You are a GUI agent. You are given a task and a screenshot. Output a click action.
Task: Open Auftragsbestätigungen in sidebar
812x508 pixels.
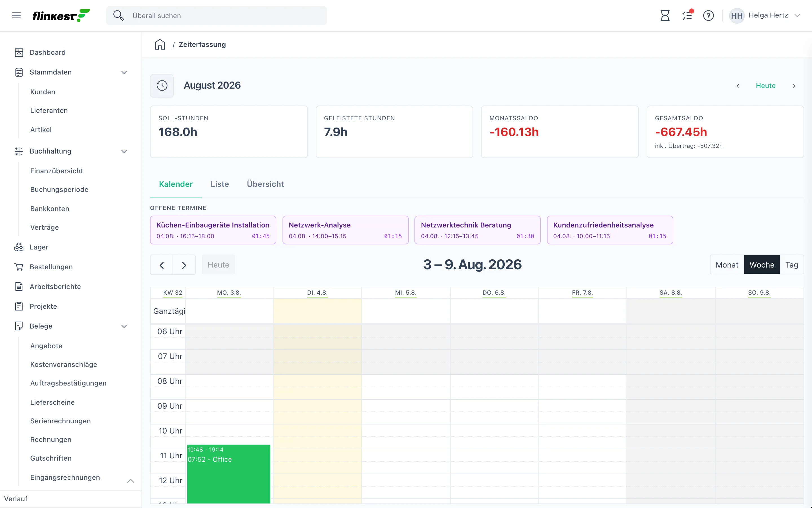69,383
